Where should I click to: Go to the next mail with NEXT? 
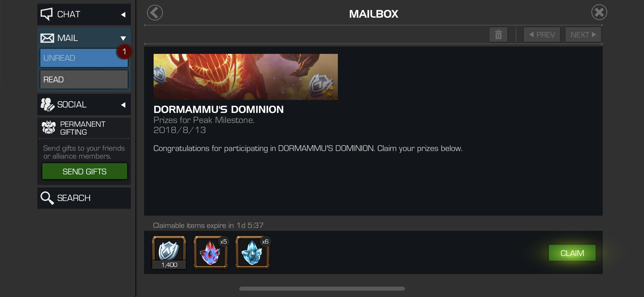tap(583, 35)
